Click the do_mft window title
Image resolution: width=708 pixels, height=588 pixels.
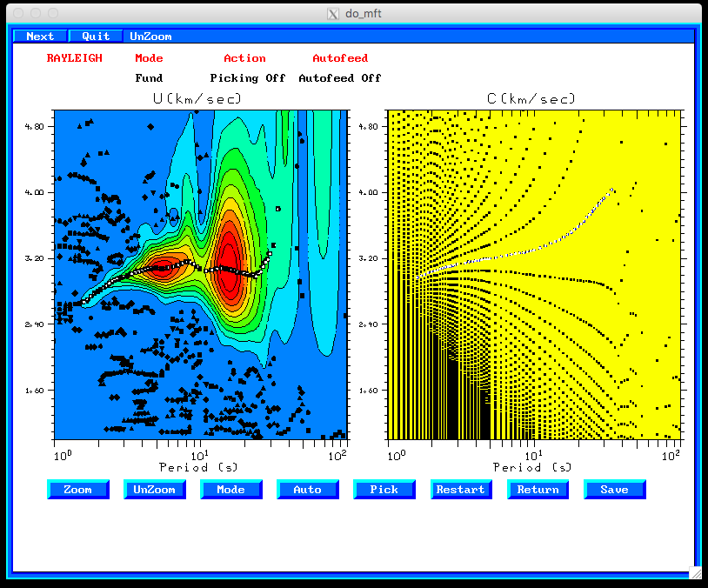click(x=364, y=14)
